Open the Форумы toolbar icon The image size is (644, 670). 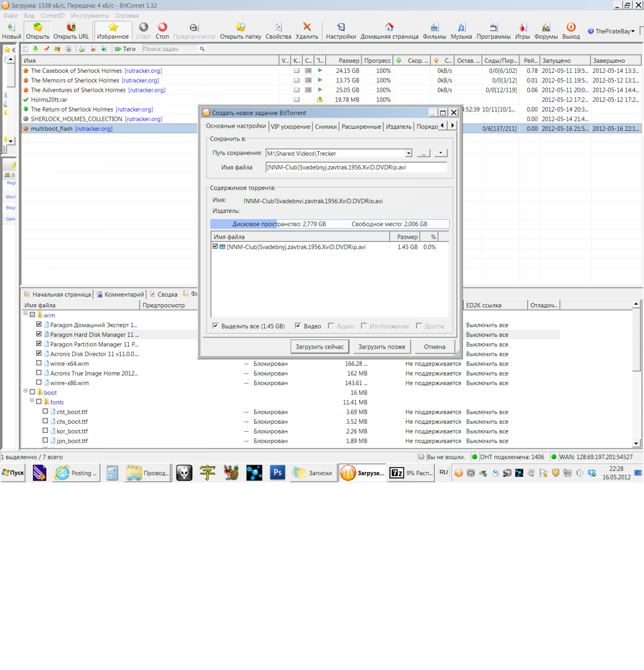546,27
